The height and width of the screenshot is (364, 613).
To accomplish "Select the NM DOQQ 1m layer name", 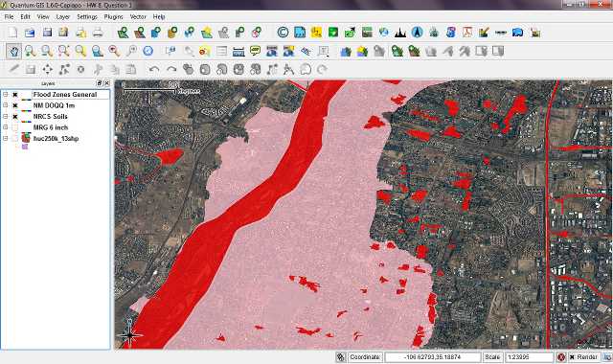I will coord(54,105).
